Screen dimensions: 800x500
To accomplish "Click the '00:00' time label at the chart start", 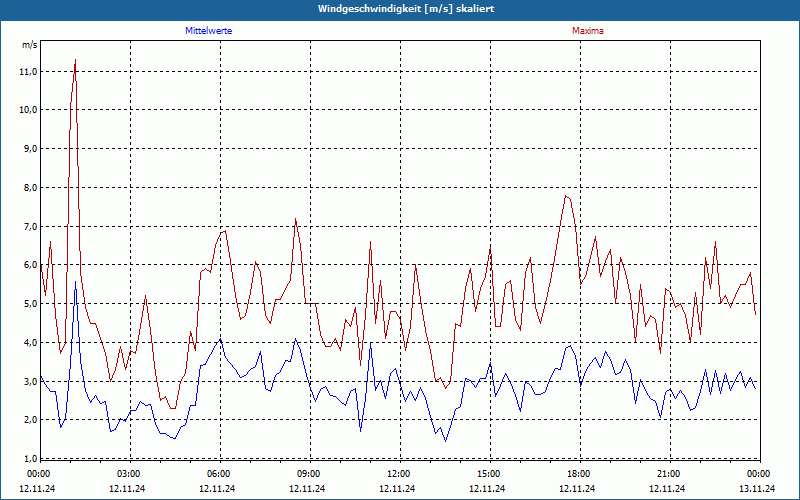I will 39,474.
